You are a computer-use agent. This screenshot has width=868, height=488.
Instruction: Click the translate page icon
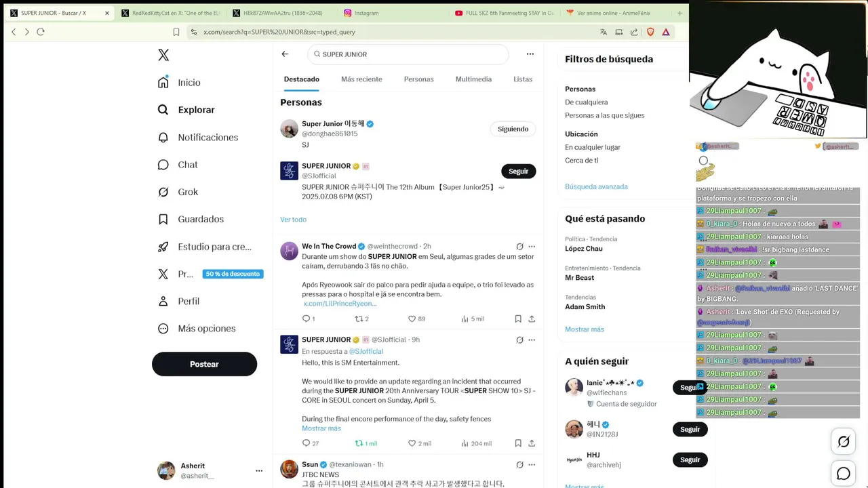(x=604, y=32)
